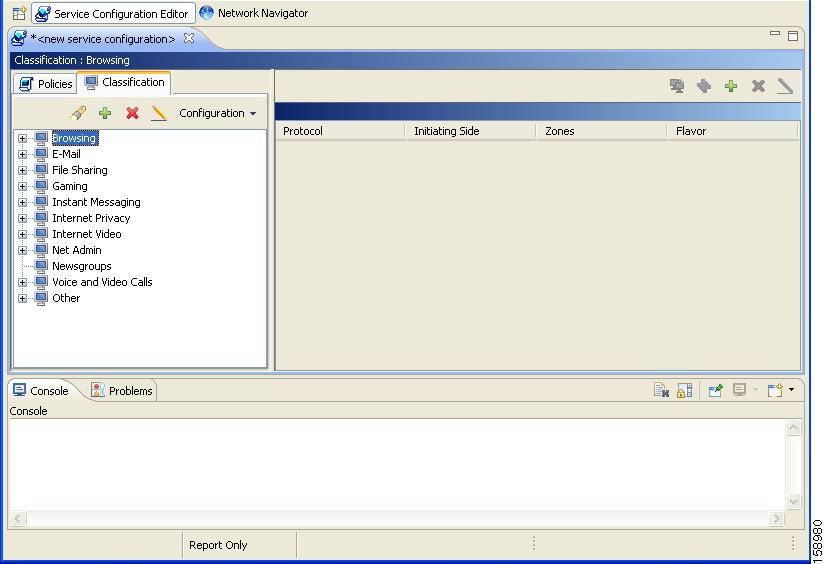The image size is (827, 564).
Task: Open the Network Navigator tool
Action: [254, 13]
